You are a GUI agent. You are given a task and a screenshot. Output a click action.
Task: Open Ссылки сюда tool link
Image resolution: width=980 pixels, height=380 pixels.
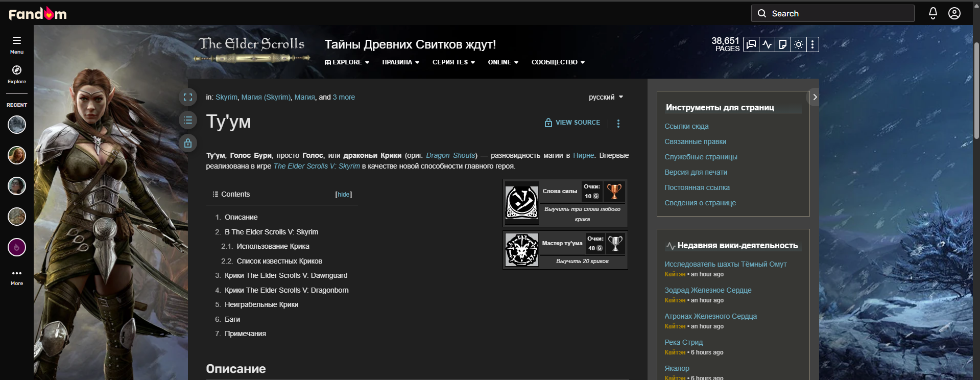coord(686,126)
